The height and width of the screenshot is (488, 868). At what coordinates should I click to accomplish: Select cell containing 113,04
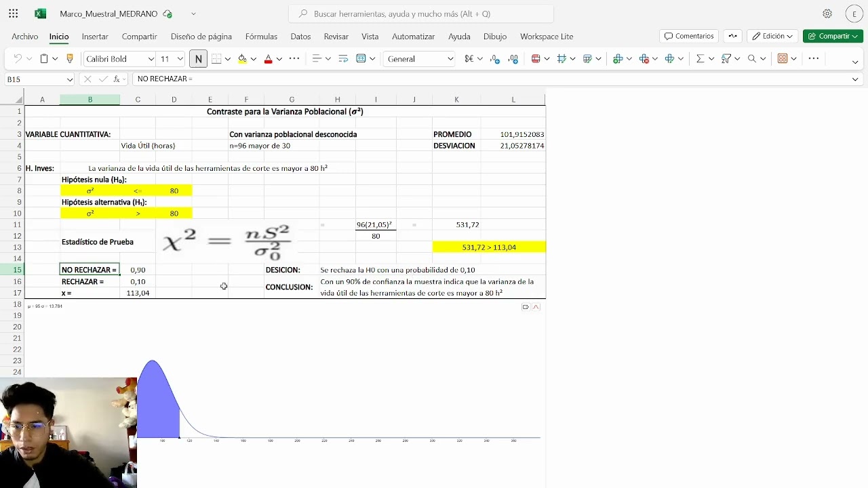click(x=138, y=293)
